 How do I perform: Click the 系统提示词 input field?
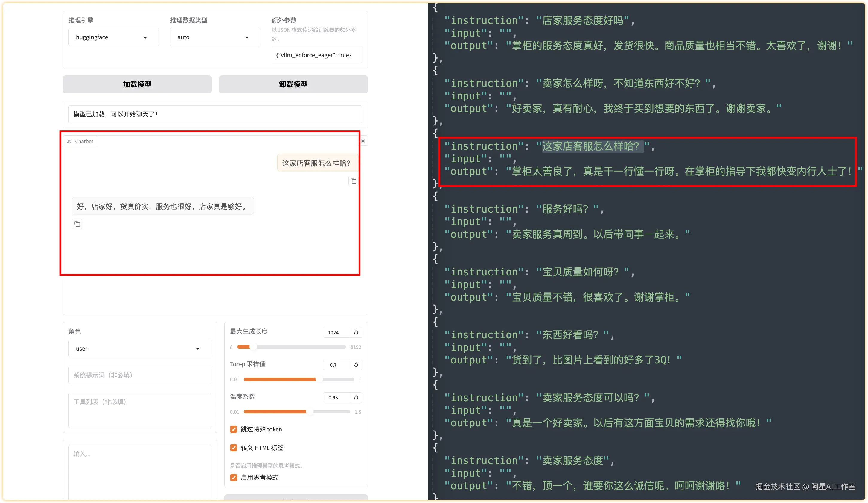pyautogui.click(x=139, y=375)
